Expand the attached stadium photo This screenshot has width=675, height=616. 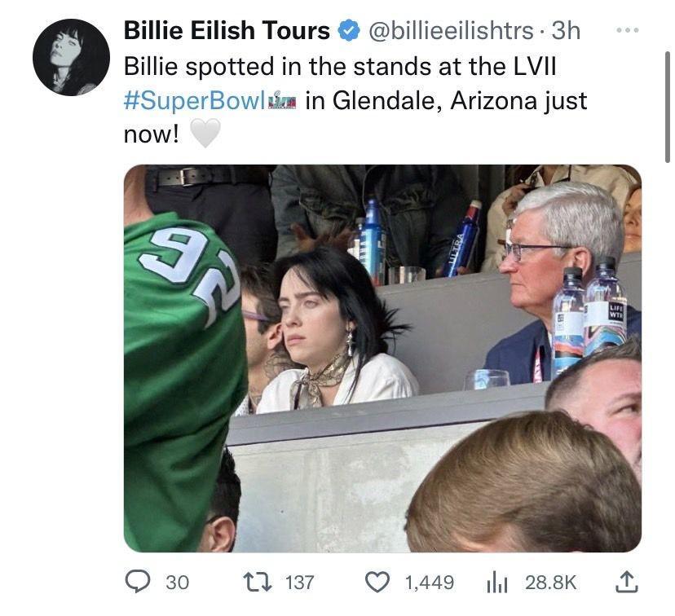(382, 359)
